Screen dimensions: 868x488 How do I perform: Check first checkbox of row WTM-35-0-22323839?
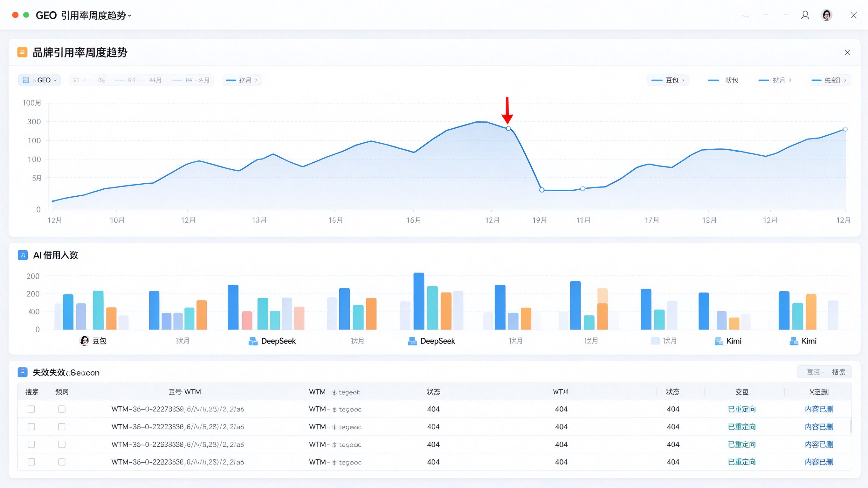(x=31, y=444)
